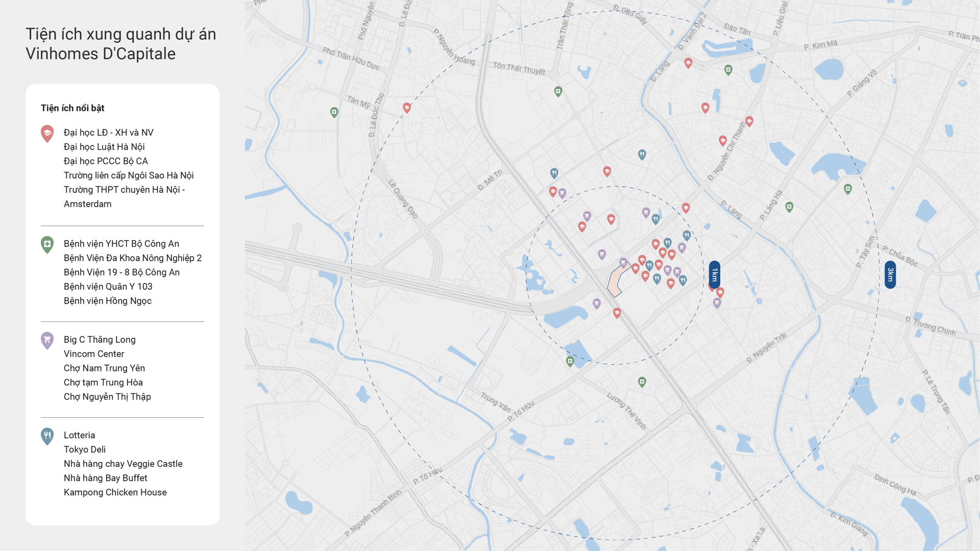Select the easternmost green hospital marker
Screen dimensions: 980x551
(x=848, y=189)
